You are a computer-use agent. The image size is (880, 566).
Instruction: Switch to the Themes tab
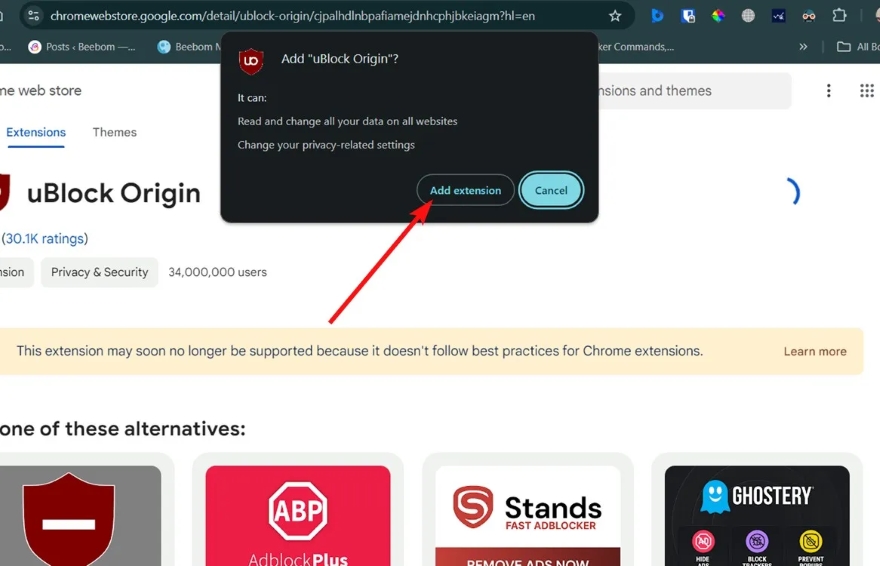[114, 132]
